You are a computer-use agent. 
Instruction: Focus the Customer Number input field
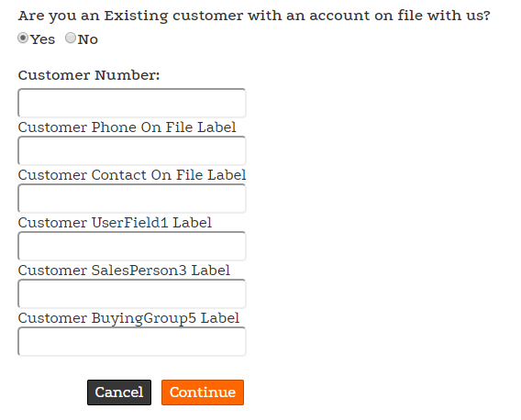click(132, 103)
